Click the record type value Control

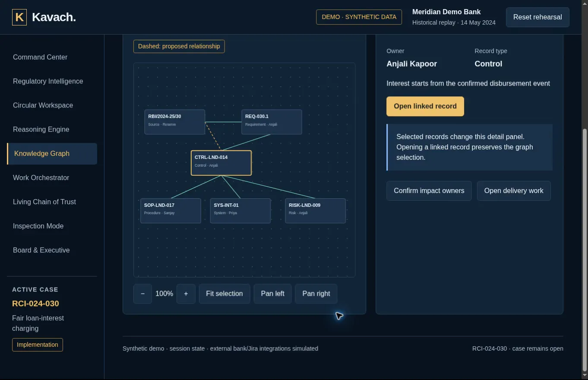488,64
